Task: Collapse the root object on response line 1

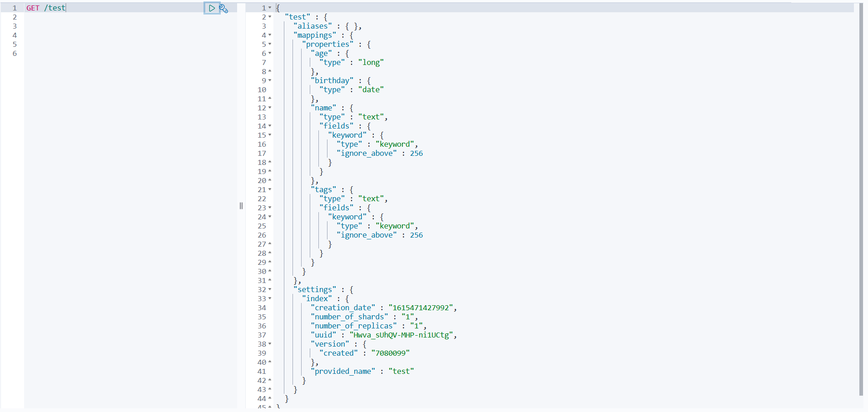Action: [x=270, y=8]
